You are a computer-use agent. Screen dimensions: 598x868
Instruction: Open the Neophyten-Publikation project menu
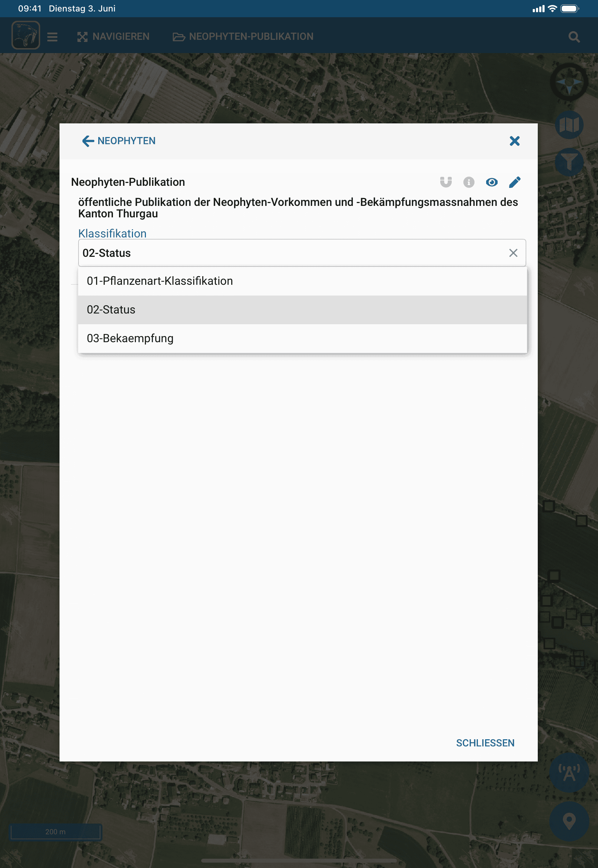[243, 37]
